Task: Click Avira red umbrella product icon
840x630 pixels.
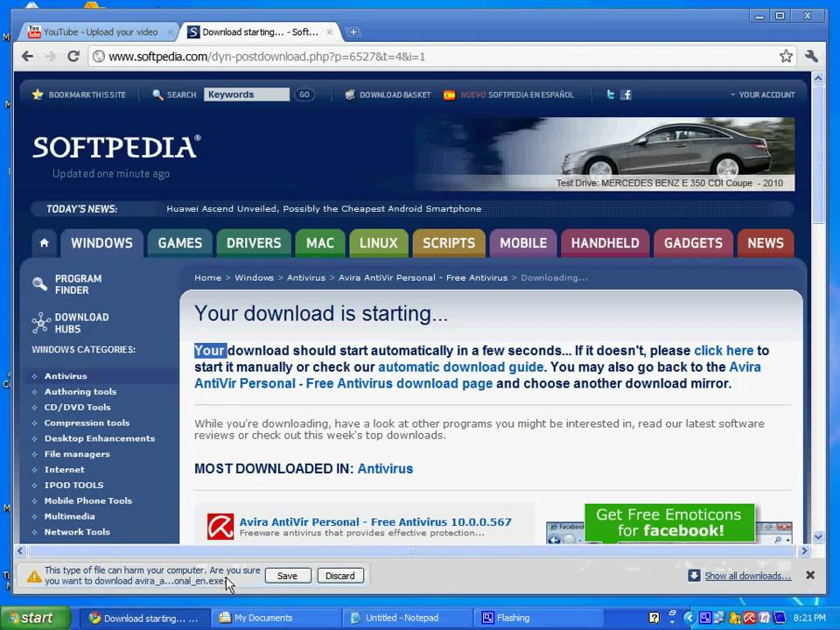Action: pos(220,527)
